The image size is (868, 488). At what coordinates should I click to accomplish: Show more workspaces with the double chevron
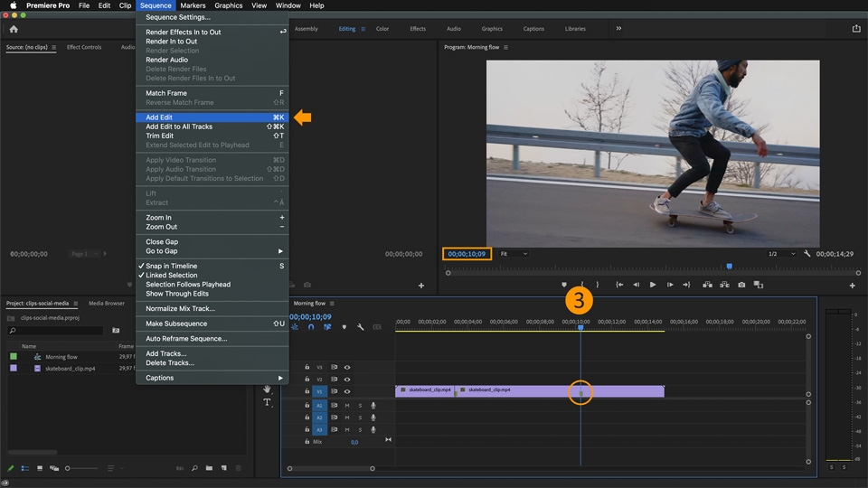click(618, 29)
